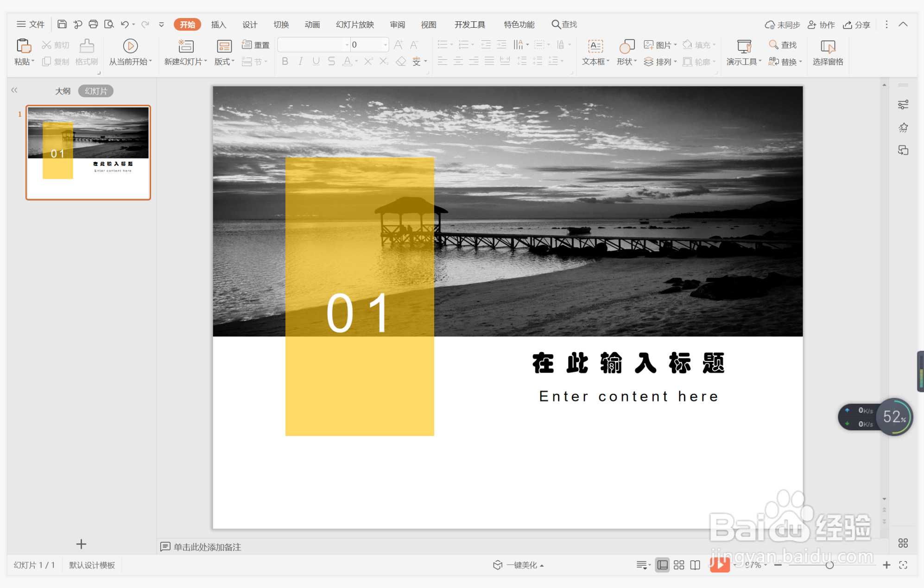The image size is (924, 588).
Task: Select slide 1 thumbnail
Action: coord(88,152)
